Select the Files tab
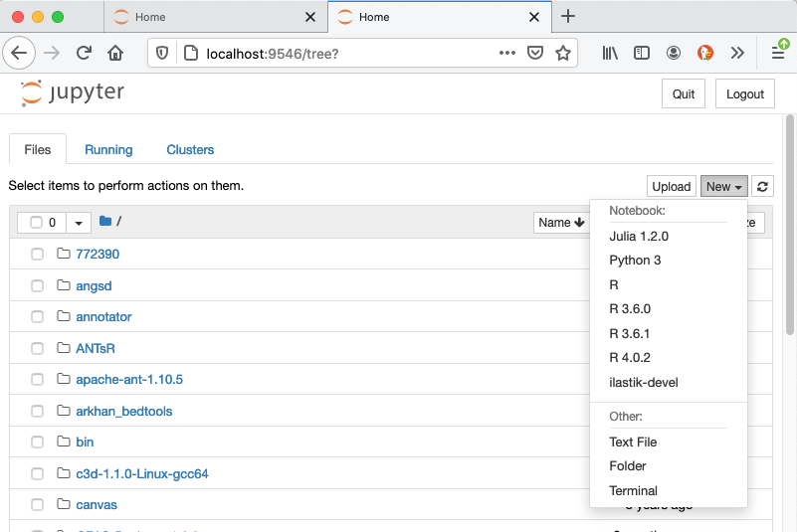 click(x=38, y=149)
